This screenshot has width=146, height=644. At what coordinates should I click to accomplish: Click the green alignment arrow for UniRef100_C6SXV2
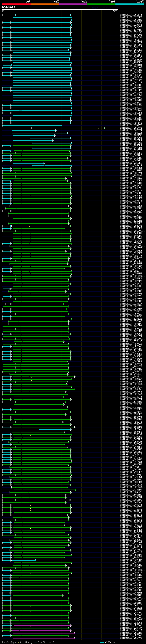pos(68,128)
